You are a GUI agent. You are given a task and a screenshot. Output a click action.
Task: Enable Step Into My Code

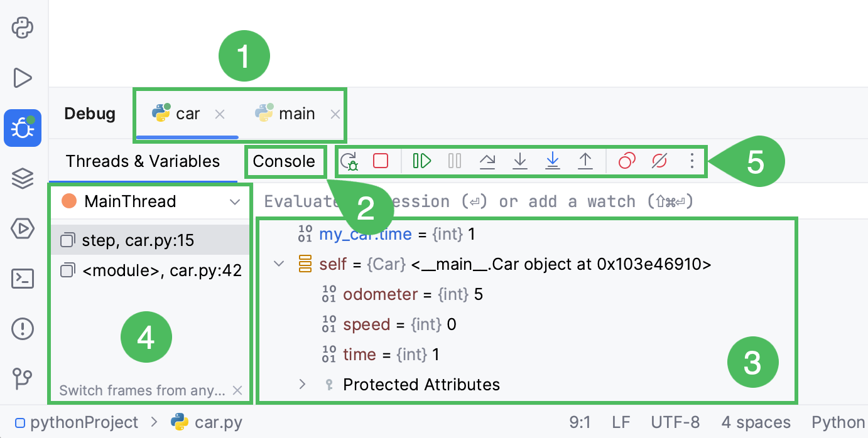click(x=553, y=161)
